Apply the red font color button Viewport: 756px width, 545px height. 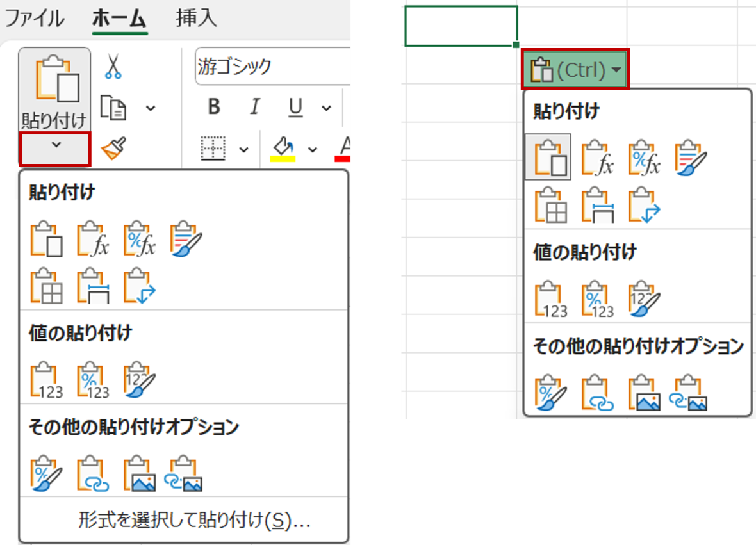click(343, 149)
